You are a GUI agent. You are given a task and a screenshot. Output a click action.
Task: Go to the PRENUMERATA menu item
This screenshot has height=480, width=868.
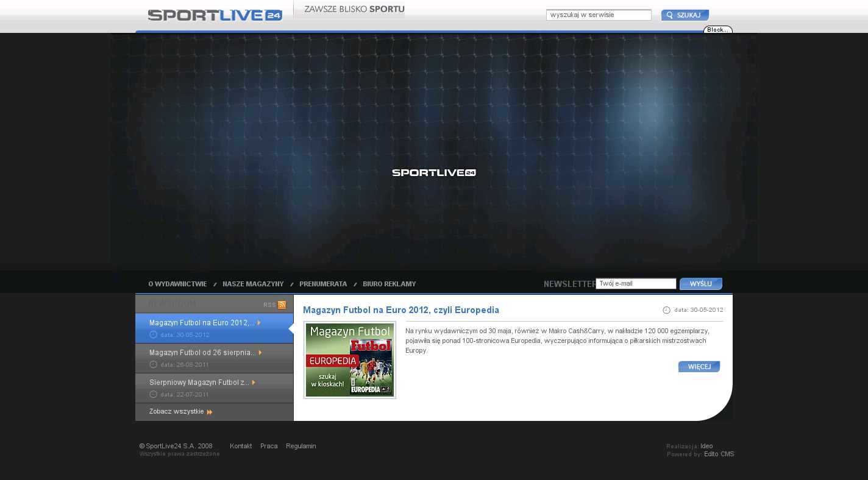pyautogui.click(x=323, y=284)
